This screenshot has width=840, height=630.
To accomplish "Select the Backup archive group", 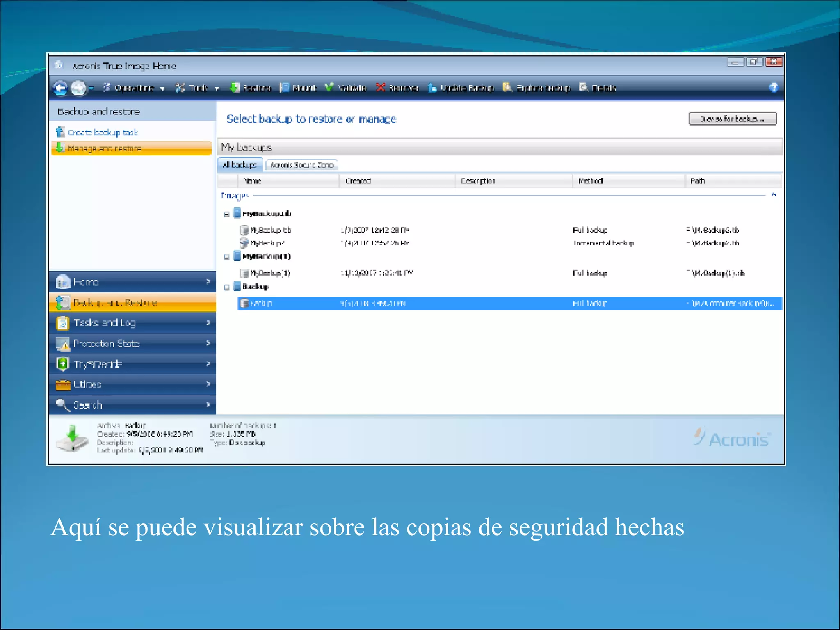I will (x=255, y=287).
